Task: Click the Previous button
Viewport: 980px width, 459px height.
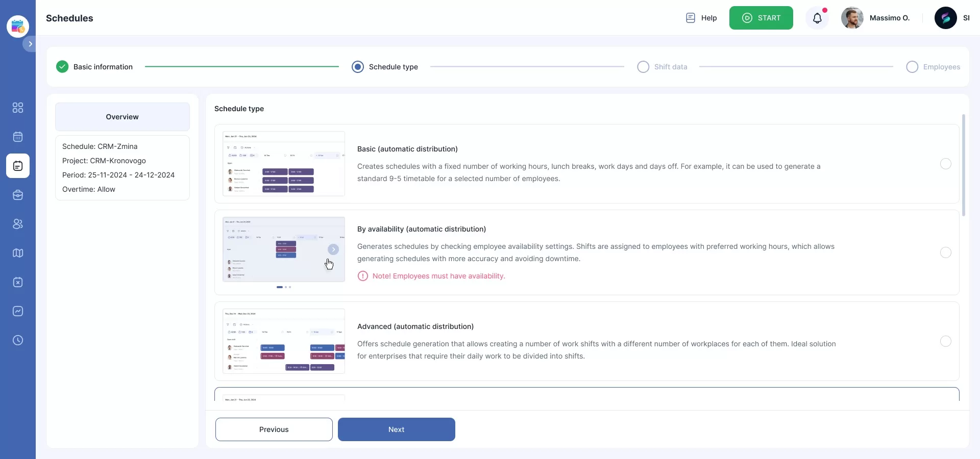Action: (274, 429)
